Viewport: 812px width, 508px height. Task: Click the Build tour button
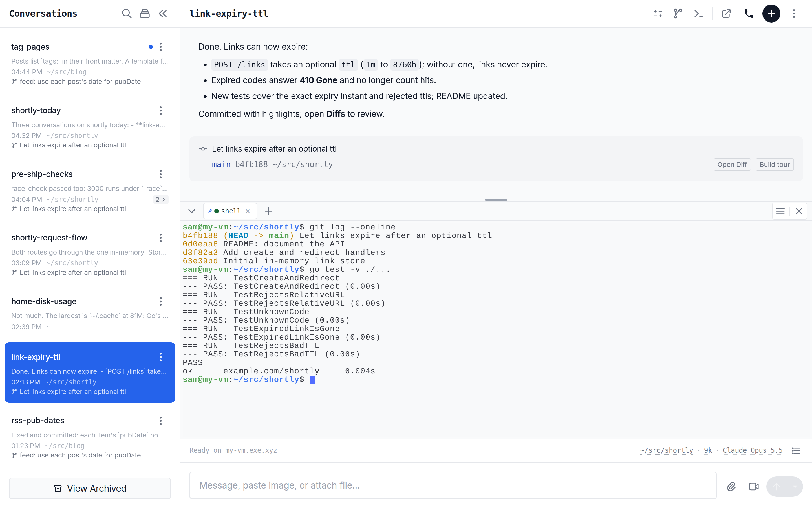tap(775, 165)
